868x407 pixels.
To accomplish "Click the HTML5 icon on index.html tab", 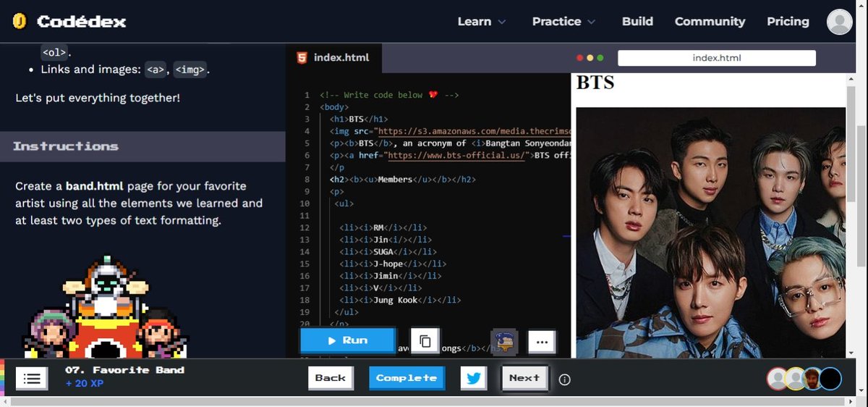I will point(302,57).
